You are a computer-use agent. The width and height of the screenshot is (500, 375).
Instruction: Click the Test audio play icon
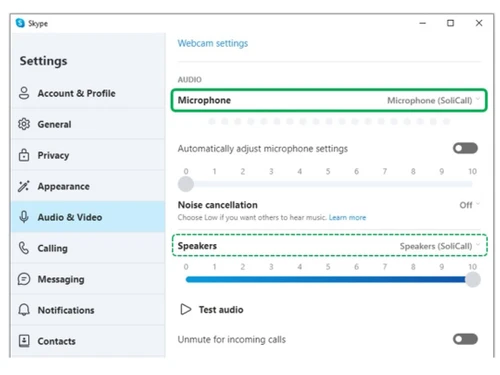pos(186,309)
